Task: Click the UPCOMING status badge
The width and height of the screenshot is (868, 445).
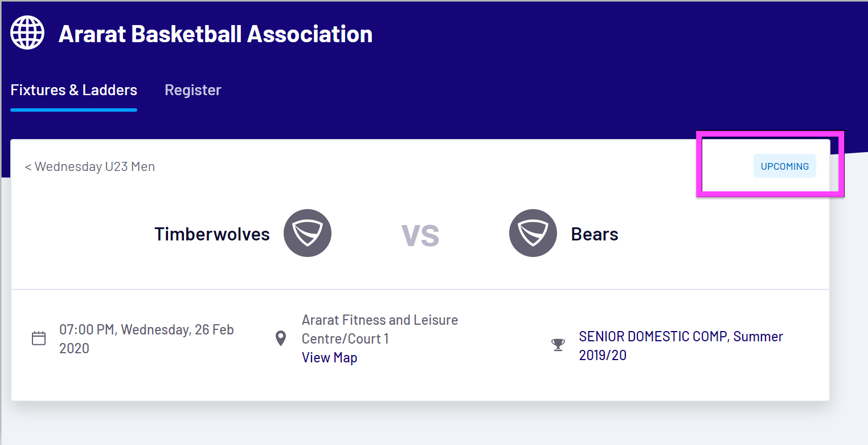Action: [x=784, y=166]
